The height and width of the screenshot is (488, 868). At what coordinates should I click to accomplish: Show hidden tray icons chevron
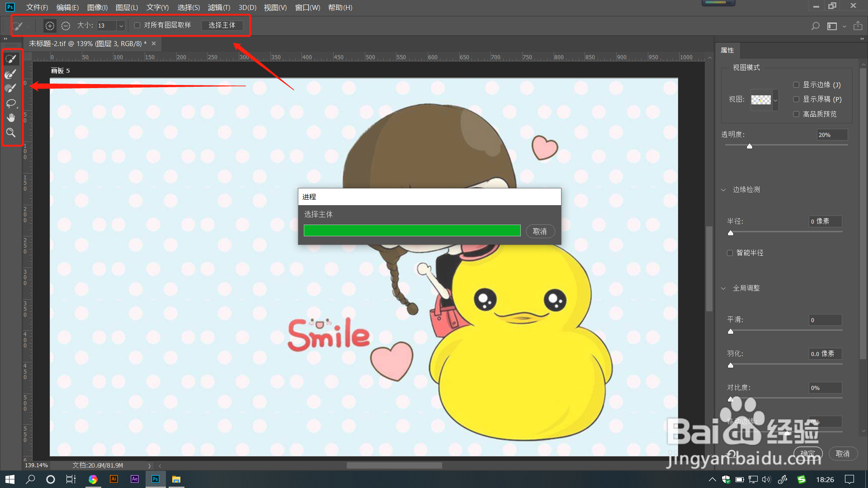[x=712, y=479]
